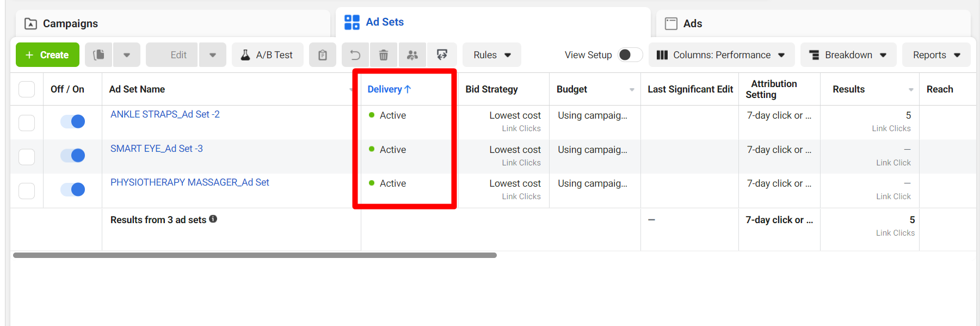Image resolution: width=980 pixels, height=326 pixels.
Task: Click the trash delete icon
Action: [x=384, y=55]
